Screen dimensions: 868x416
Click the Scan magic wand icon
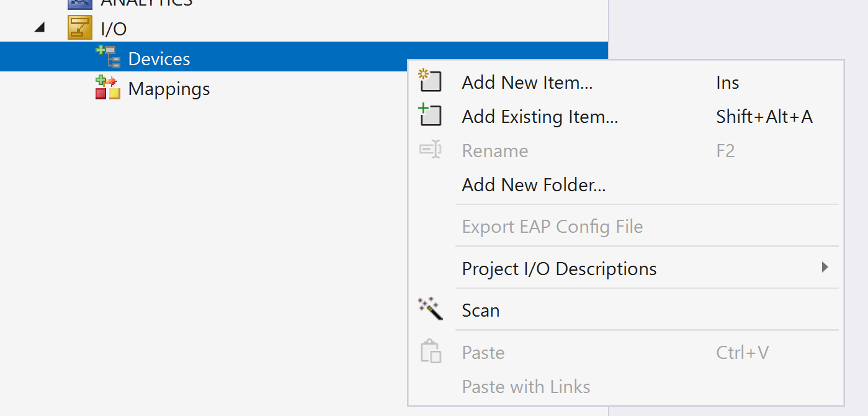[430, 309]
